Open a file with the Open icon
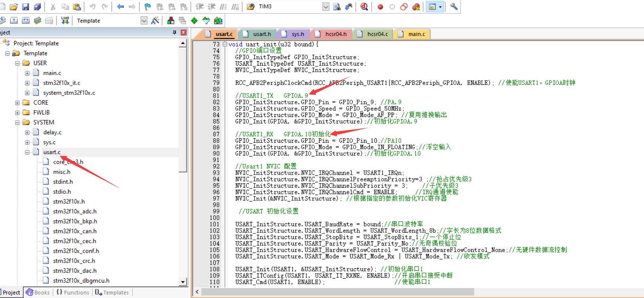 (14, 7)
